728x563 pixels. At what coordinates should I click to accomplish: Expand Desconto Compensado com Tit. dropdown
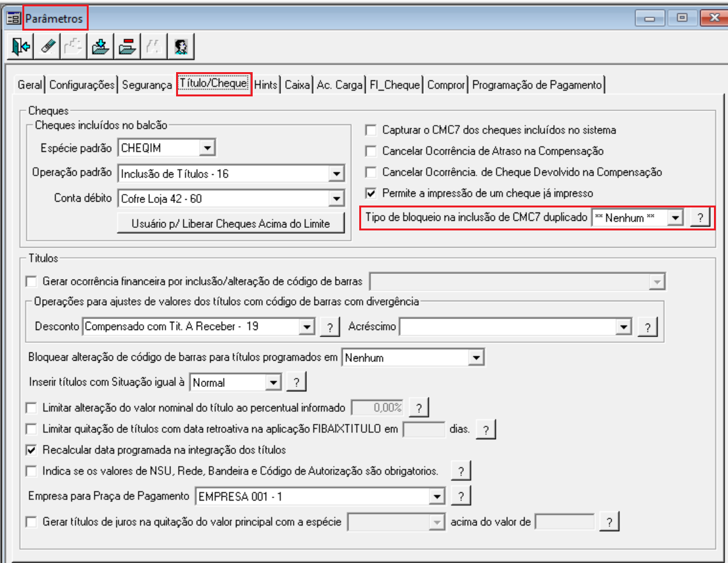(x=306, y=327)
